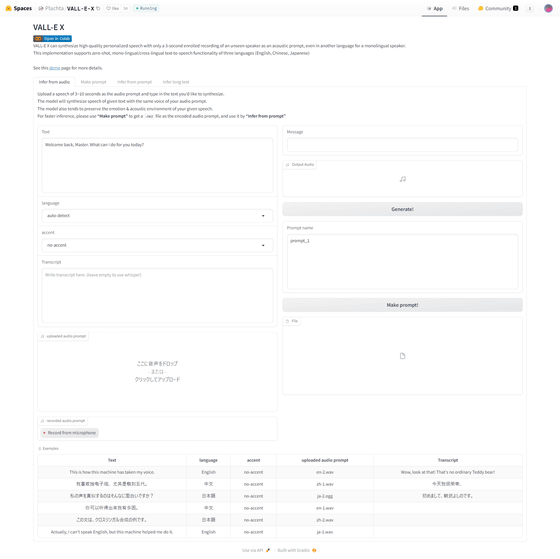This screenshot has height=559, width=560.
Task: Click the Spaces text link
Action: coord(23,8)
